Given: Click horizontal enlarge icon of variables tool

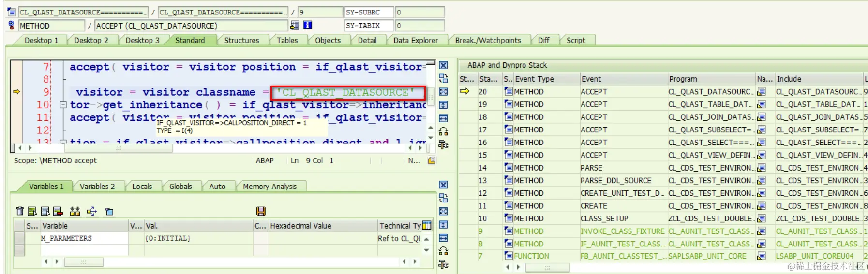Looking at the screenshot, I should click(443, 238).
